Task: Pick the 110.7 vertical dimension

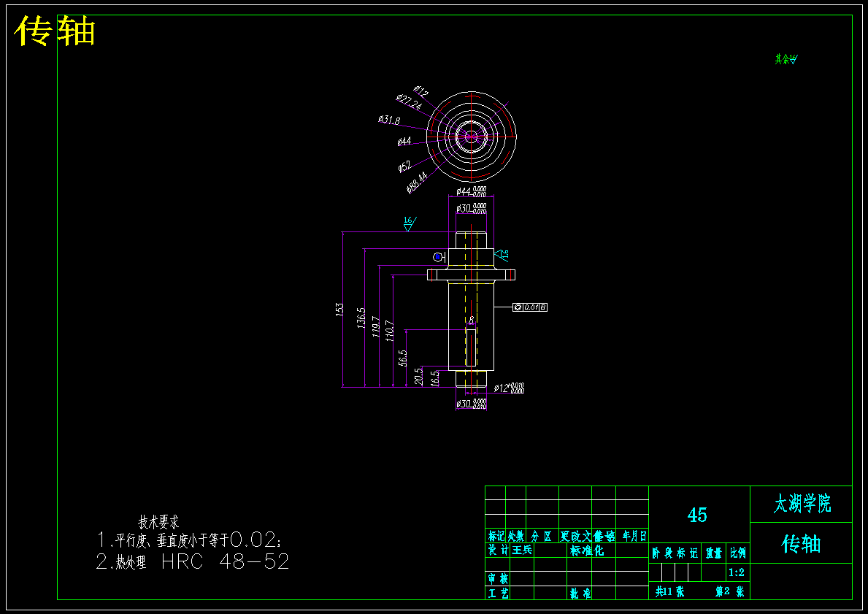Action: [x=390, y=331]
